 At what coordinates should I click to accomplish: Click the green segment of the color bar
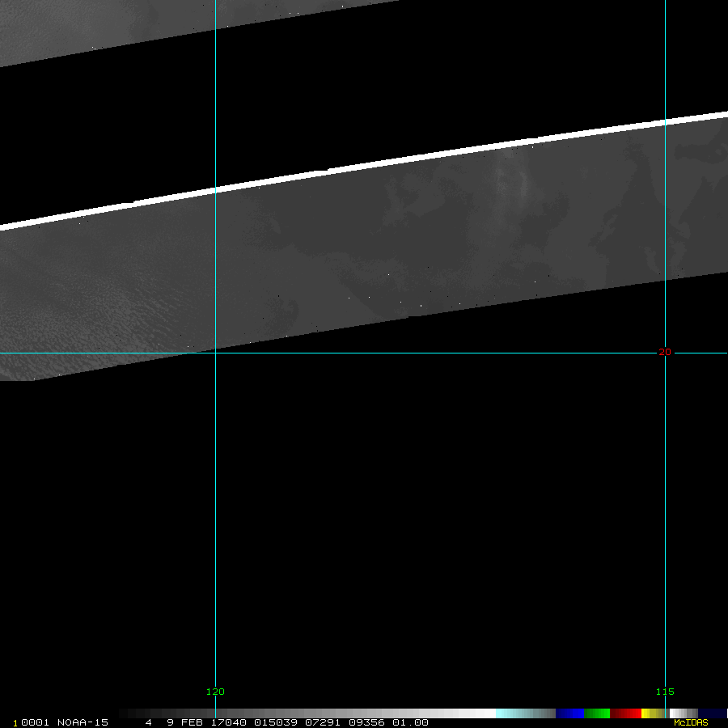(597, 713)
